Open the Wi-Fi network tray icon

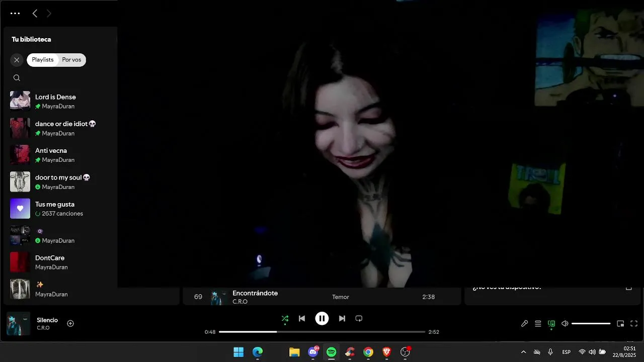582,352
